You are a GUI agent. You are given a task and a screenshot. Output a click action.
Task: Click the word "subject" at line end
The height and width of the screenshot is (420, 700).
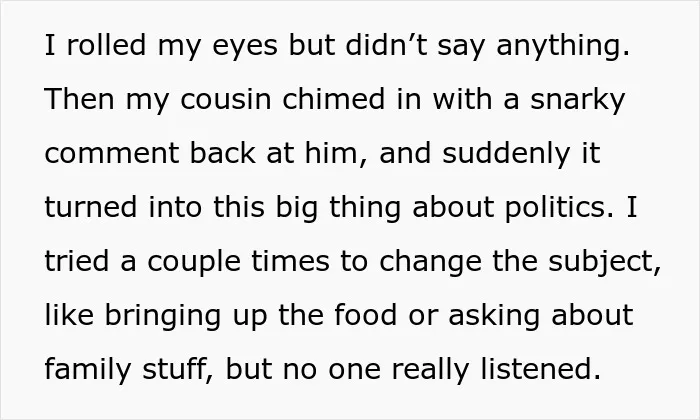(x=601, y=263)
